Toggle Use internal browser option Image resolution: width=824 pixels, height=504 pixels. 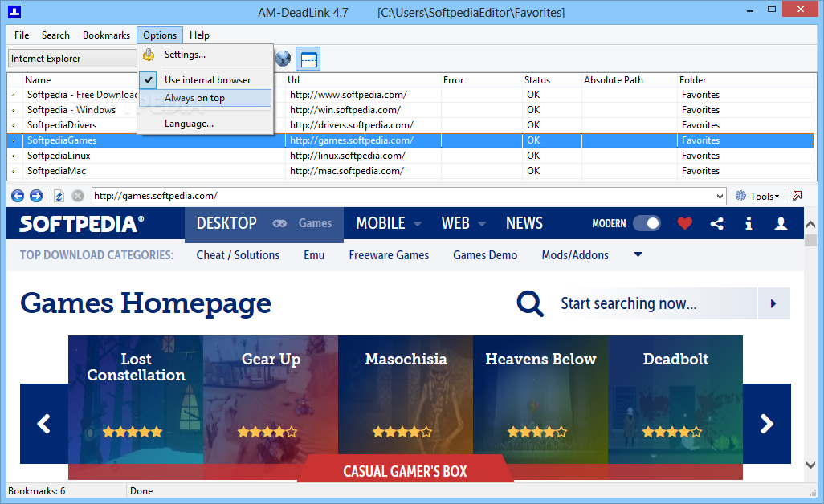point(205,80)
